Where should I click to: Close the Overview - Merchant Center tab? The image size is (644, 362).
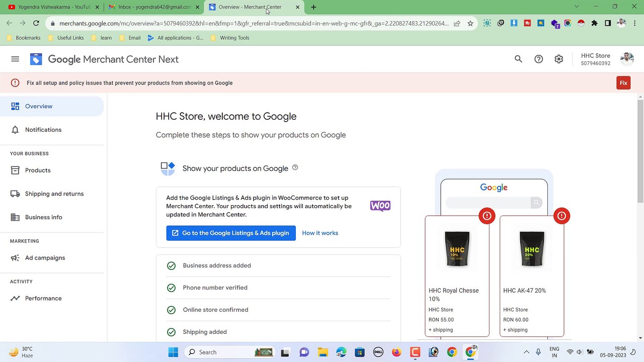(298, 7)
